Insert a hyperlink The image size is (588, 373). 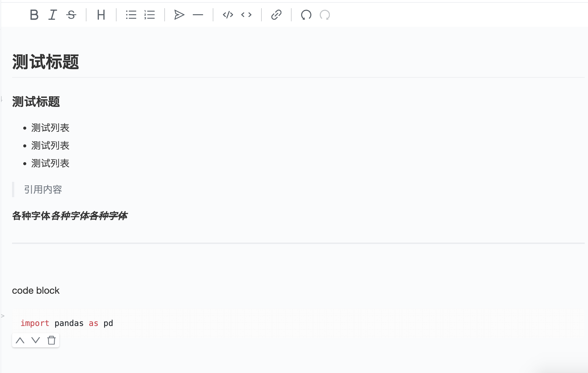[276, 15]
